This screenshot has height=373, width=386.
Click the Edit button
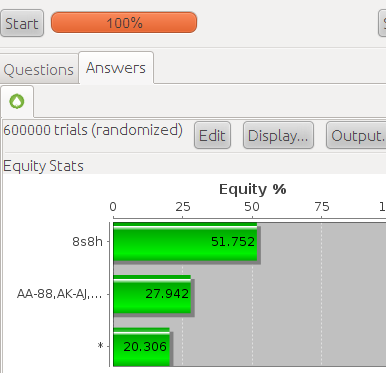pos(212,135)
